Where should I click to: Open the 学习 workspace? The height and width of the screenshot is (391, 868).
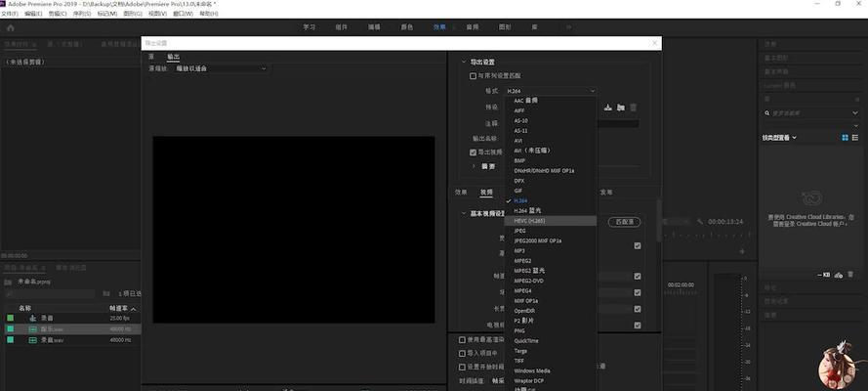[x=309, y=27]
